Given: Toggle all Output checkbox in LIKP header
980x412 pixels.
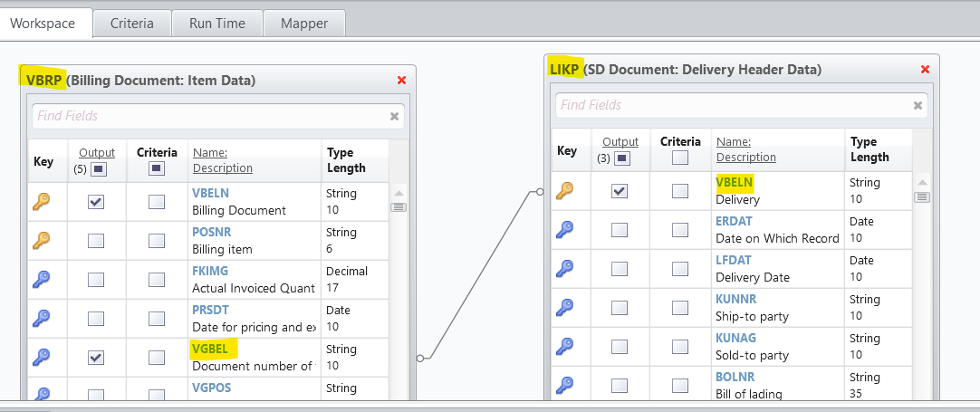Looking at the screenshot, I should click(622, 158).
